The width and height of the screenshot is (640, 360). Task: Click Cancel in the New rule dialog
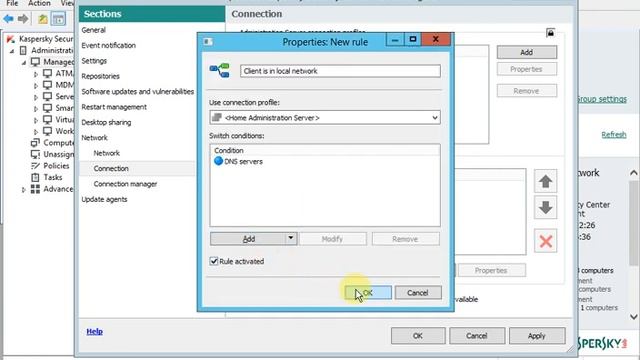coord(418,293)
